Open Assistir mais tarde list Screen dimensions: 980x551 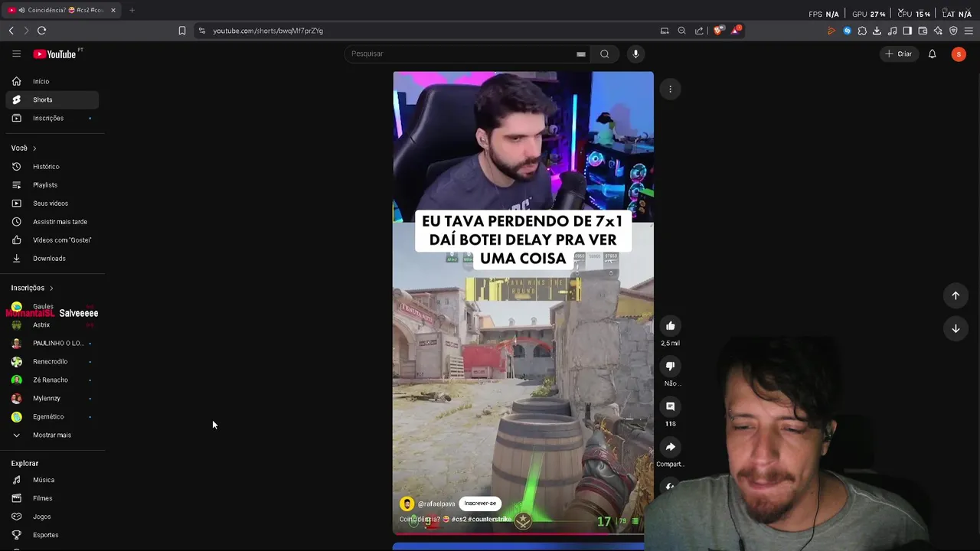pos(52,221)
